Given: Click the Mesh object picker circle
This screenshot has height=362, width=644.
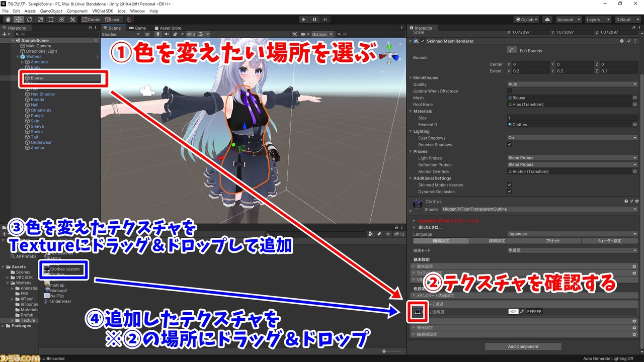Looking at the screenshot, I should 635,98.
